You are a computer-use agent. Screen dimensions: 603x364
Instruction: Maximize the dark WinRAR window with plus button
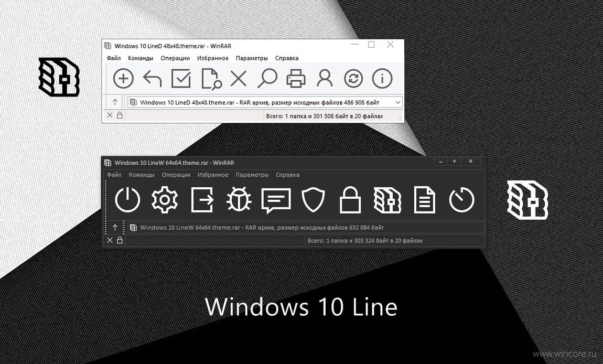454,162
